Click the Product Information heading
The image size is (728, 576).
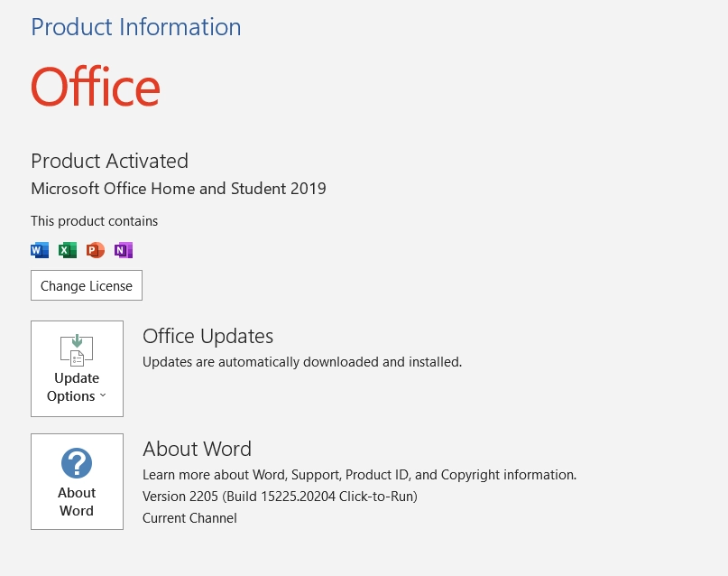pos(136,28)
